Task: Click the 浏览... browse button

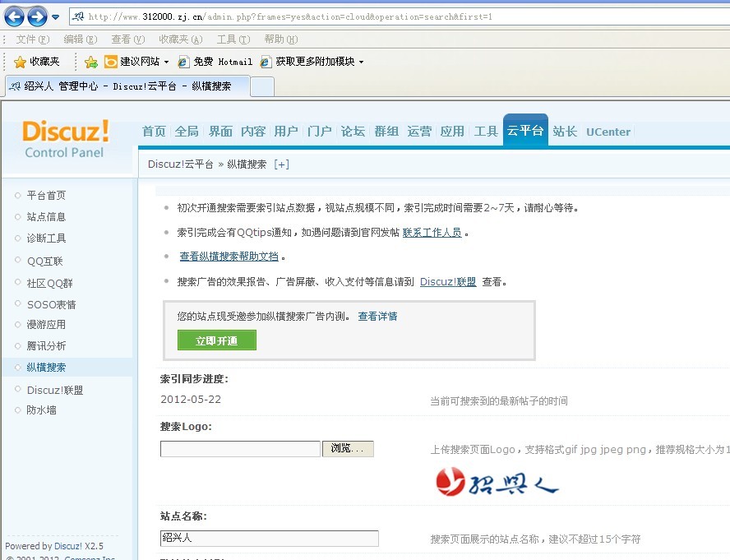Action: tap(348, 449)
